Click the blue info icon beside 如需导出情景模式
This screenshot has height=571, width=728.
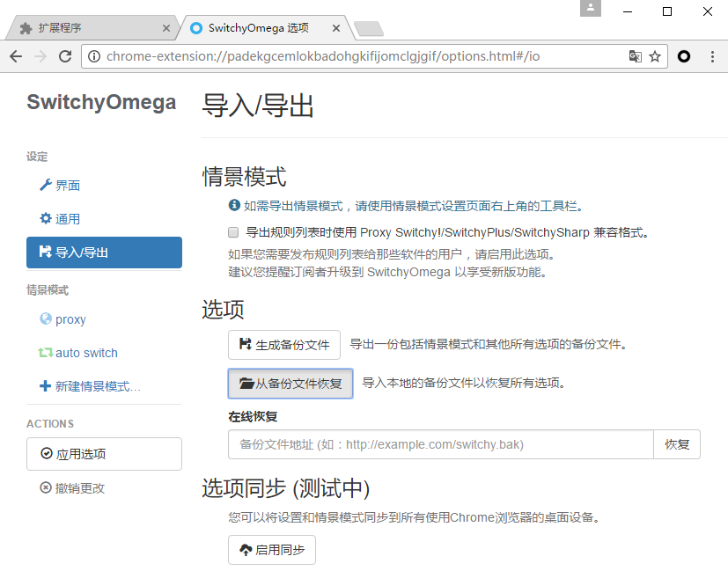click(234, 205)
